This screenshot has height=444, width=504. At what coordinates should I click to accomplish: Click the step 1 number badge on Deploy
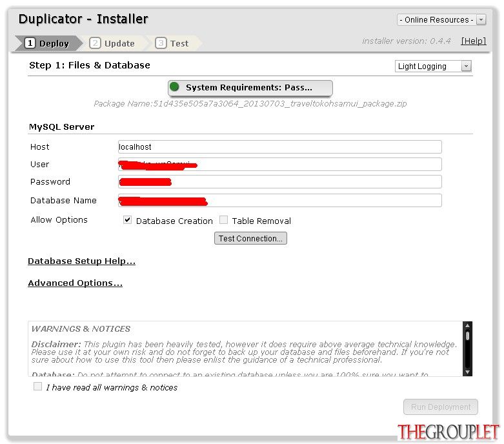pyautogui.click(x=30, y=43)
